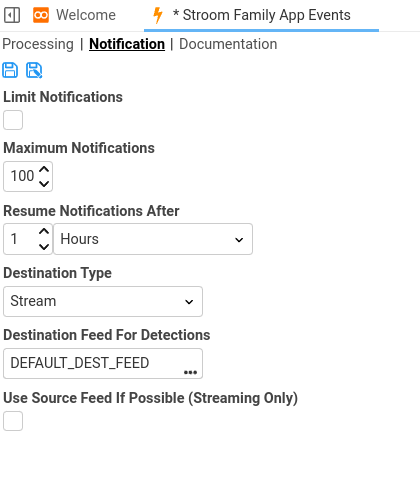Go to the Documentation sub-tab
The height and width of the screenshot is (480, 420).
tap(228, 44)
